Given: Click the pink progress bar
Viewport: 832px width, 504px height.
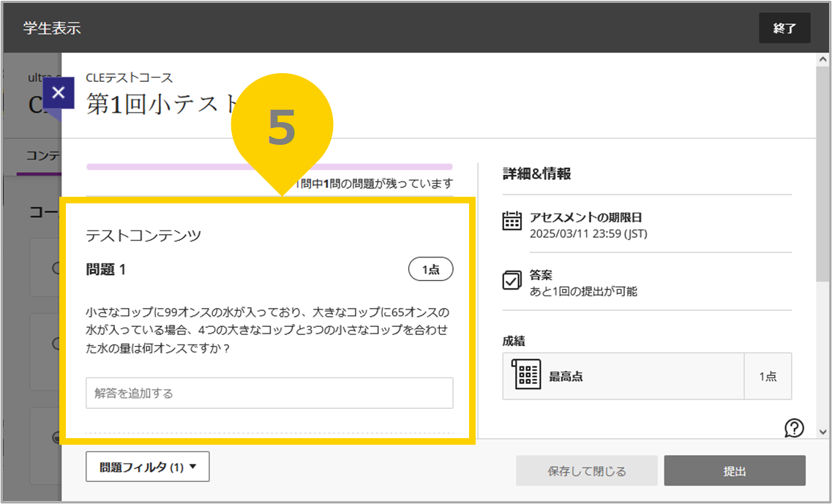Looking at the screenshot, I should 269,167.
